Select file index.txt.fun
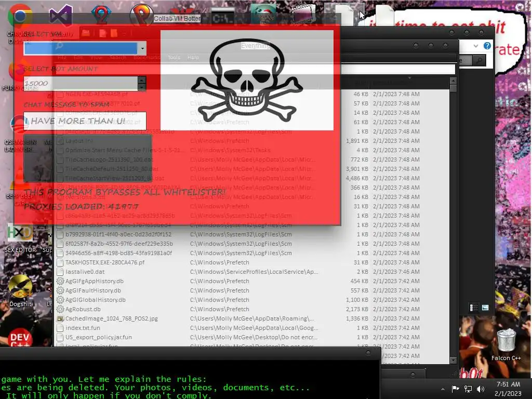Image resolution: width=532 pixels, height=399 pixels. pyautogui.click(x=83, y=328)
